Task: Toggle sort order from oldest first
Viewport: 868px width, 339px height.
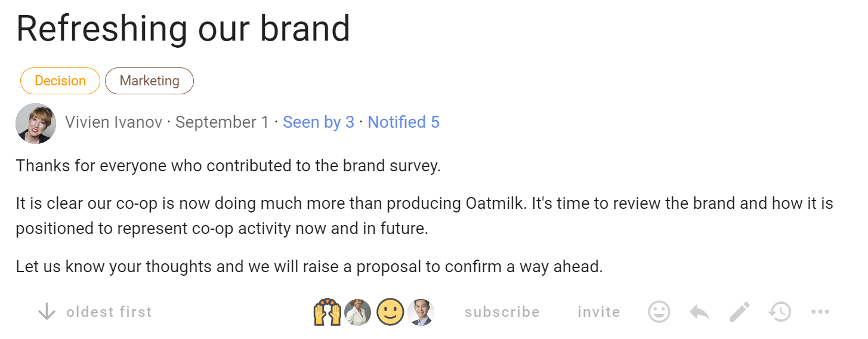Action: point(95,312)
